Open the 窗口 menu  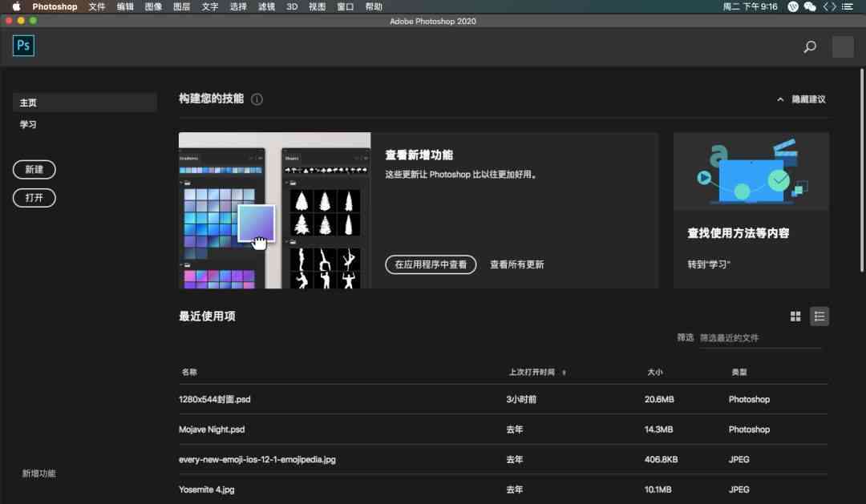[345, 6]
